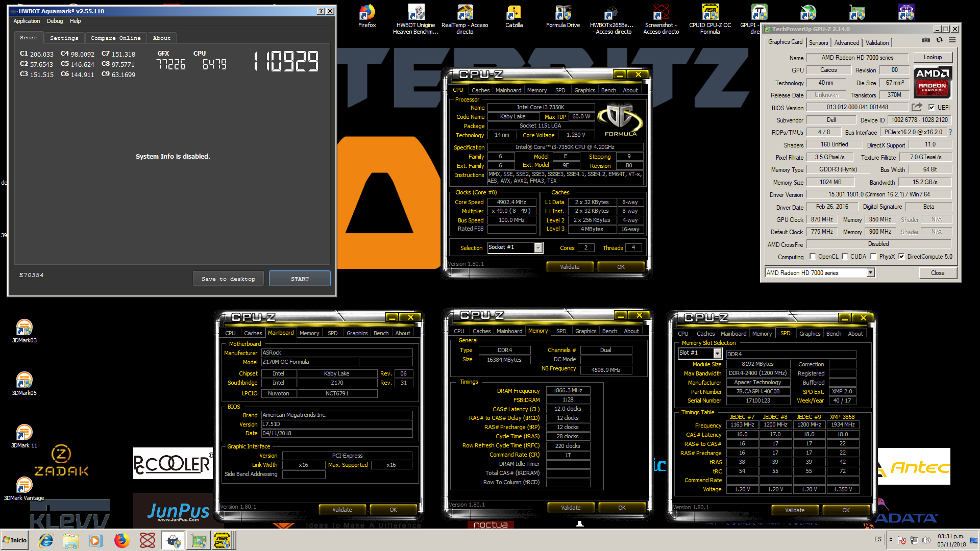Click the CPU Name field Intel Core i3 7350K
Image resolution: width=980 pixels, height=551 pixels.
point(541,107)
